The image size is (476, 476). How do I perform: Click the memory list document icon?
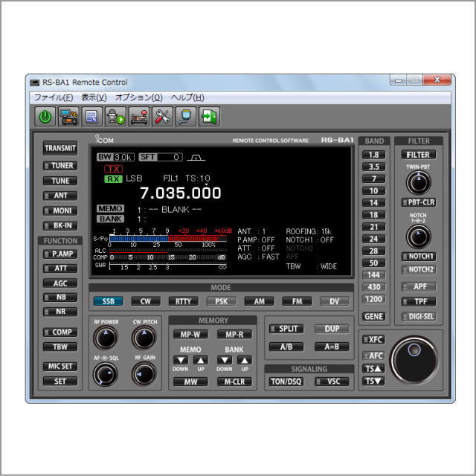pos(92,116)
